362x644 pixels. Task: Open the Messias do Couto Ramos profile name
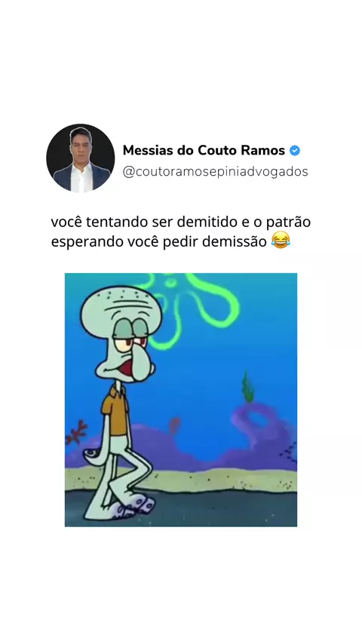(204, 151)
